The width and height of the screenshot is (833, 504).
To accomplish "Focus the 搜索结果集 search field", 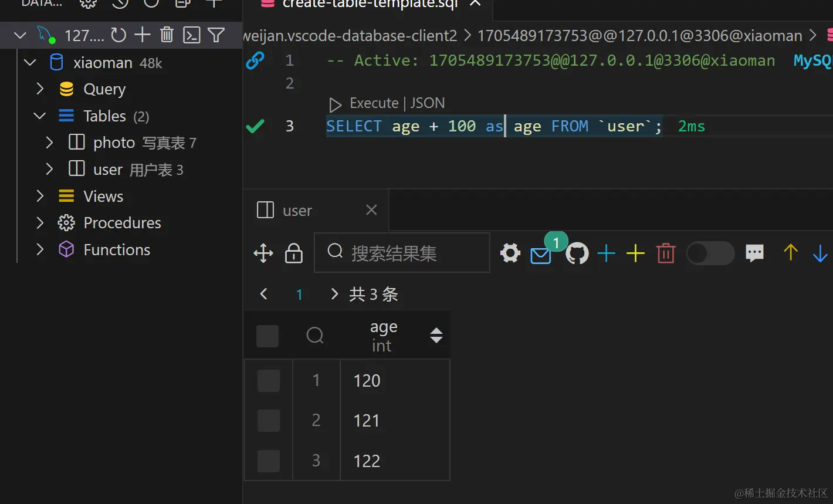I will (402, 253).
